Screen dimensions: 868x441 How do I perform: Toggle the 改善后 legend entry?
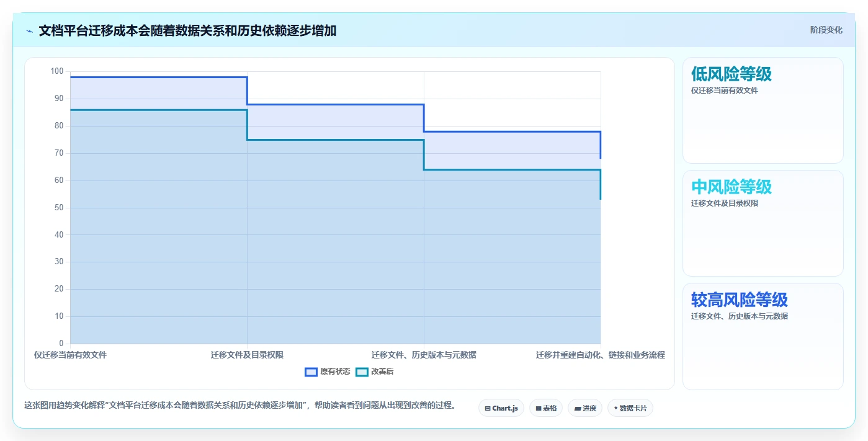coord(375,372)
